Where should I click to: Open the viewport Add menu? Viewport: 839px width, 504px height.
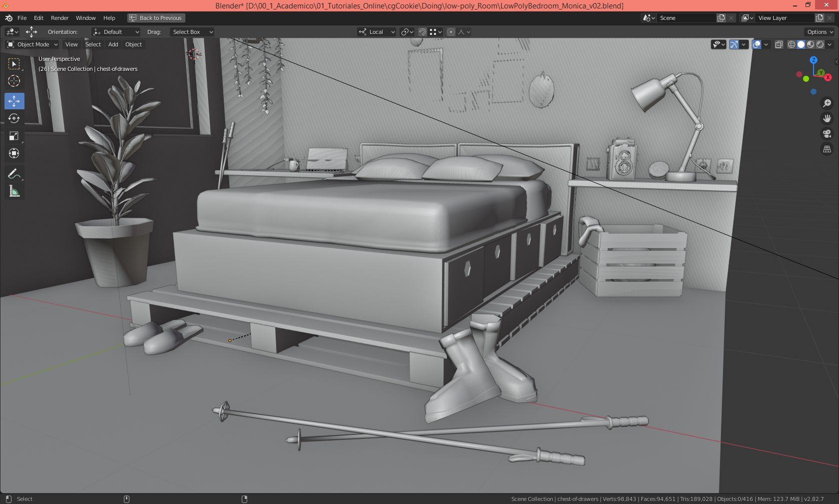click(x=113, y=44)
